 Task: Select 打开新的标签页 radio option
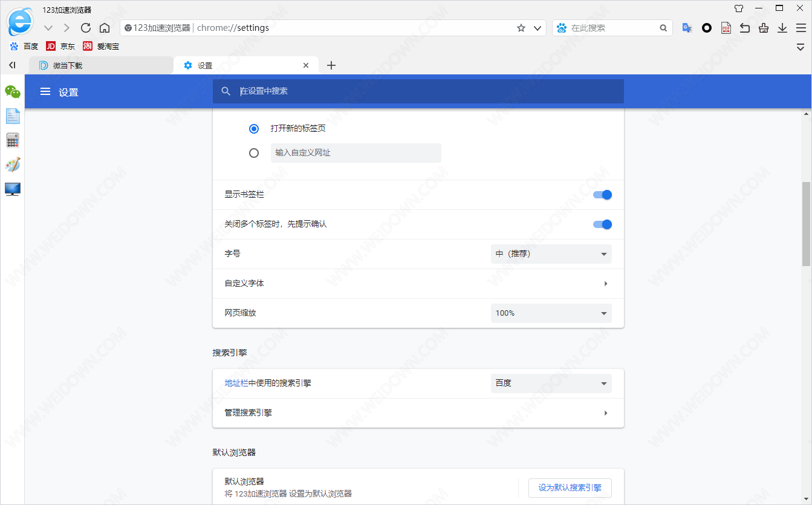point(254,129)
